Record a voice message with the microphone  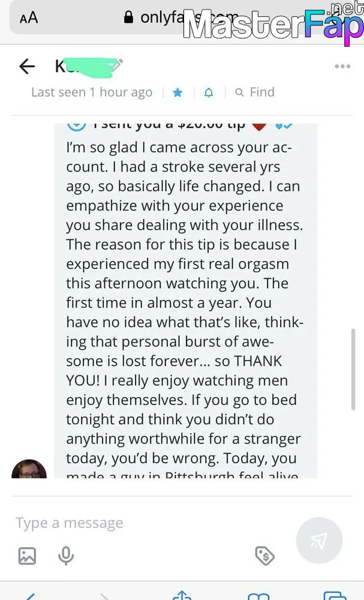coord(66,556)
